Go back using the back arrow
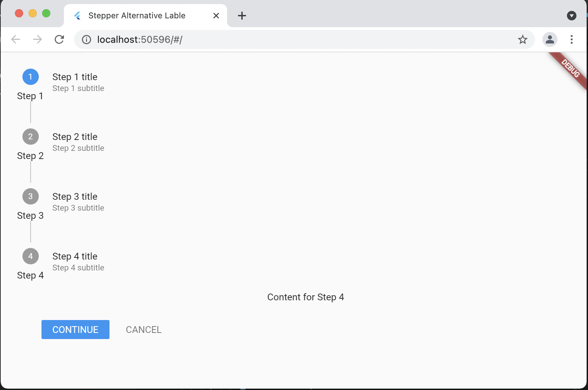This screenshot has height=390, width=588. point(16,39)
